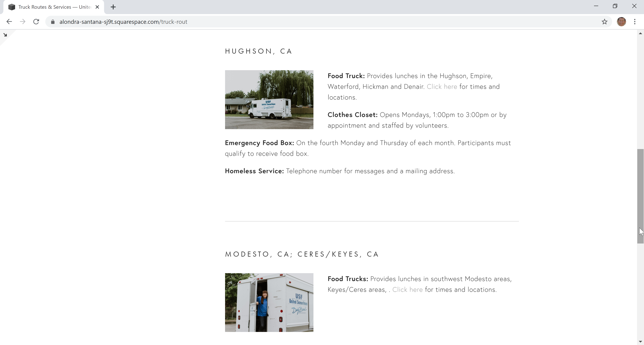Viewport: 644px width, 345px height.
Task: Click the 'HUGHSON, CA' heading
Action: [258, 51]
